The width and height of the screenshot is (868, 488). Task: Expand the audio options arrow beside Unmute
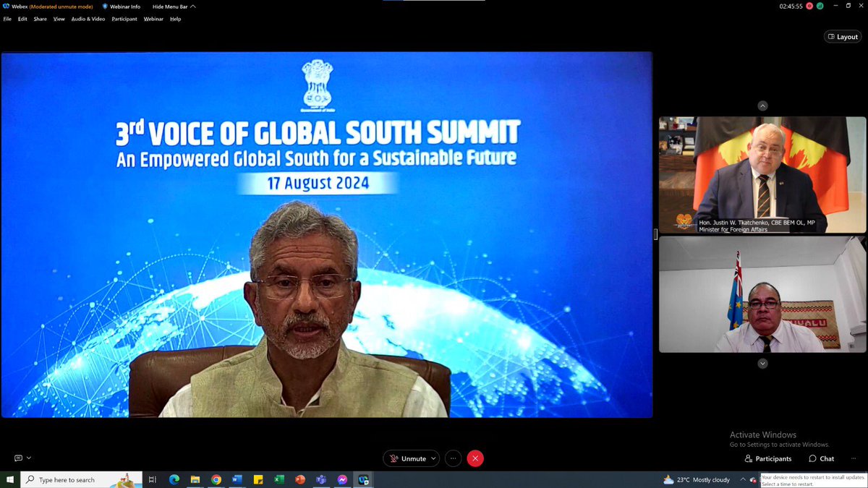click(433, 458)
